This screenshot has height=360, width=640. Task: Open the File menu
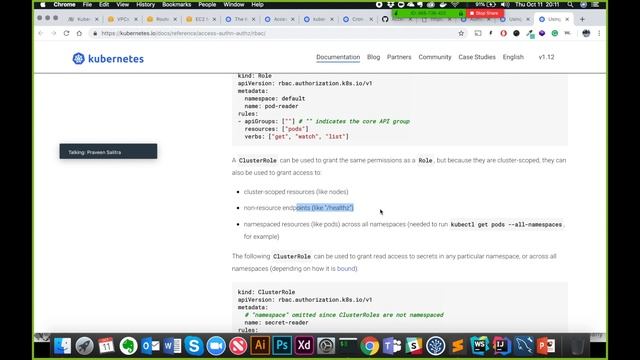pyautogui.click(x=87, y=4)
